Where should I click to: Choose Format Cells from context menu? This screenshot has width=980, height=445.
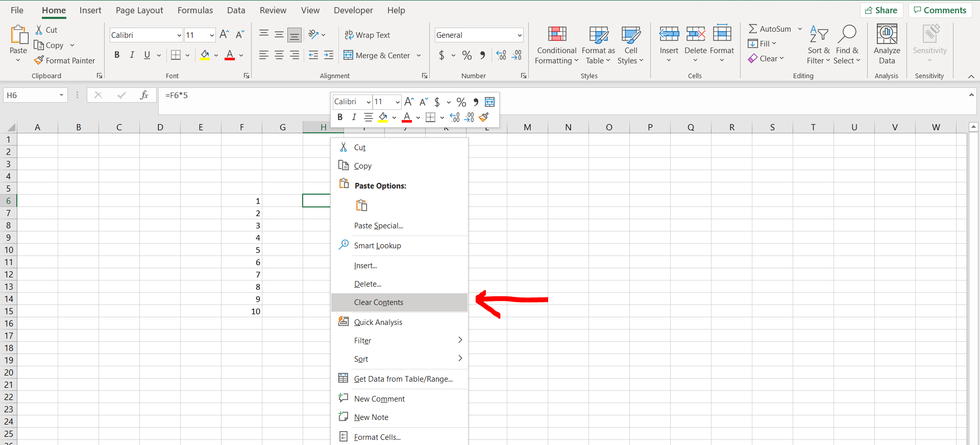[x=399, y=437]
